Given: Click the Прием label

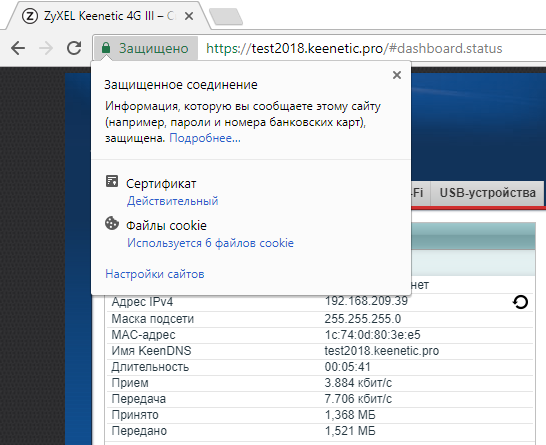Looking at the screenshot, I should point(130,383).
